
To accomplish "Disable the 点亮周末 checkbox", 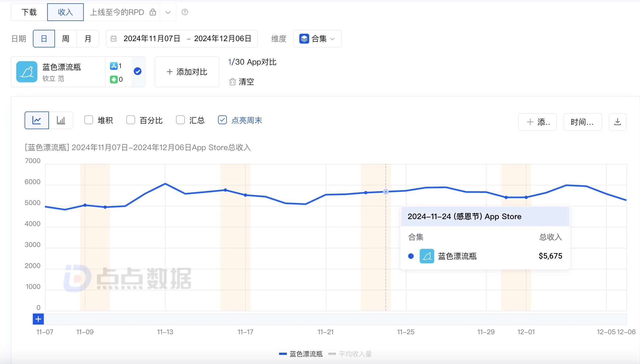I will tap(222, 120).
